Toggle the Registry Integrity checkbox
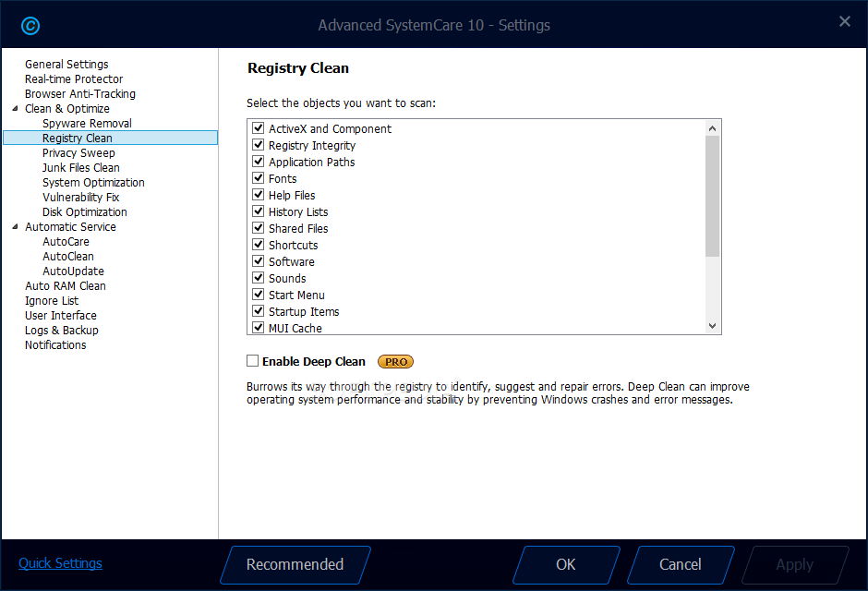The image size is (868, 591). (x=258, y=145)
